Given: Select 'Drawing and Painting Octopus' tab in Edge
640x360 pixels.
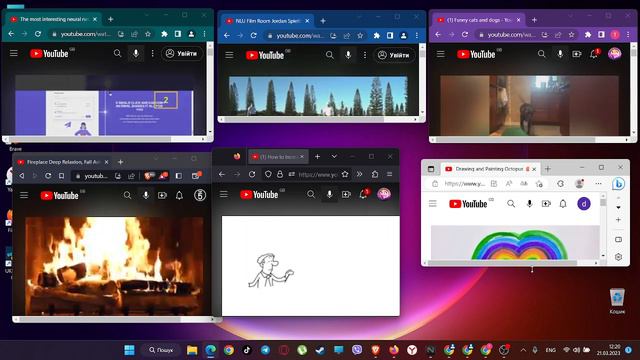Looking at the screenshot, I should pos(490,169).
